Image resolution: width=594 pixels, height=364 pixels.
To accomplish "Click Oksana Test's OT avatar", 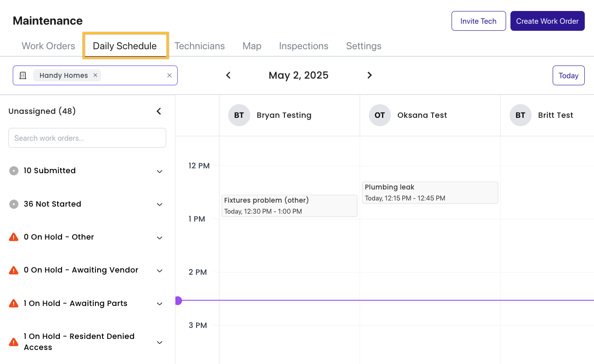I will tap(380, 115).
